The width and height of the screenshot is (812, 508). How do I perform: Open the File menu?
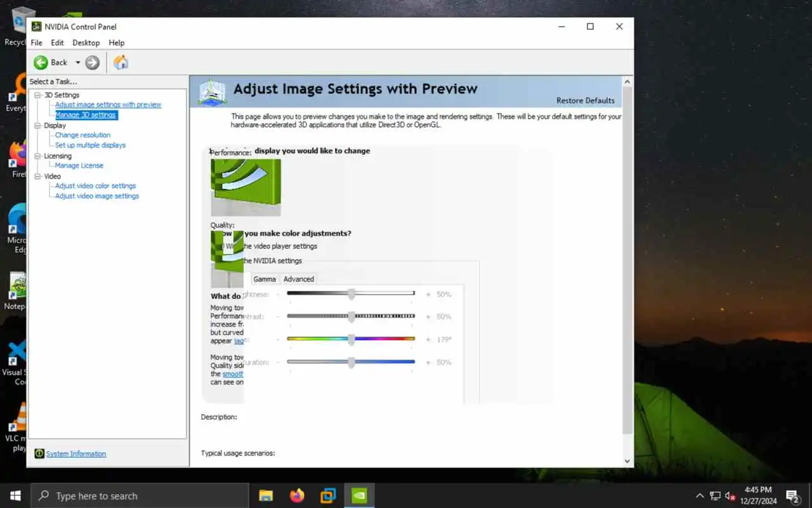pyautogui.click(x=37, y=43)
